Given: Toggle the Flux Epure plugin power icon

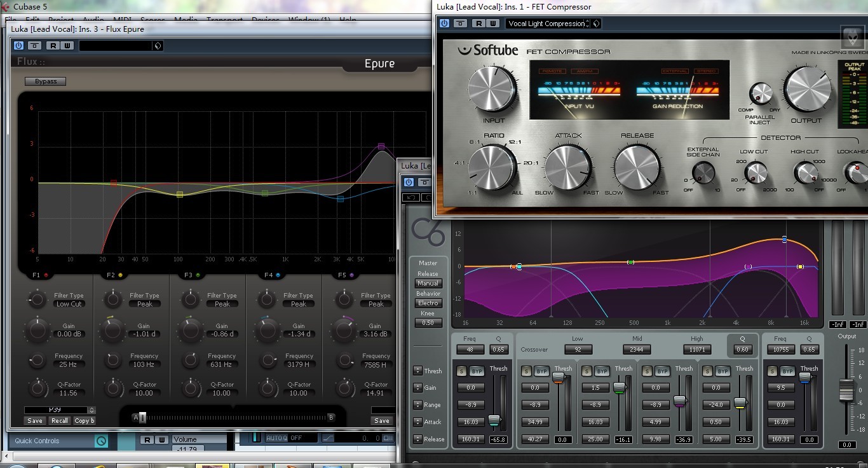Looking at the screenshot, I should [x=18, y=46].
